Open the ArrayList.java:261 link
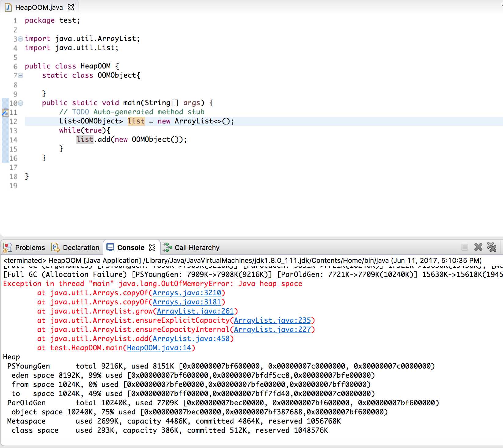Viewport: 503px width, 448px height. (195, 311)
